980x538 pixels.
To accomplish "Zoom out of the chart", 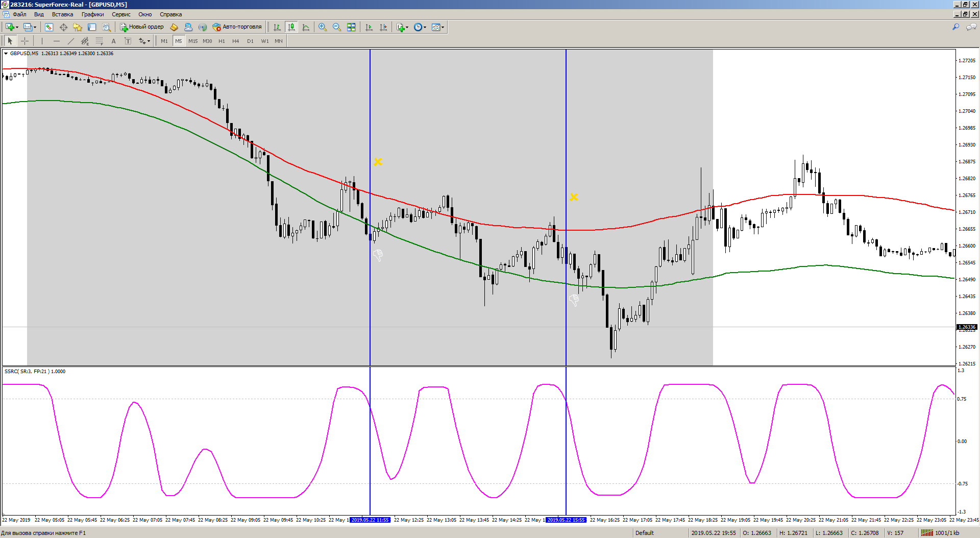I will click(x=337, y=27).
